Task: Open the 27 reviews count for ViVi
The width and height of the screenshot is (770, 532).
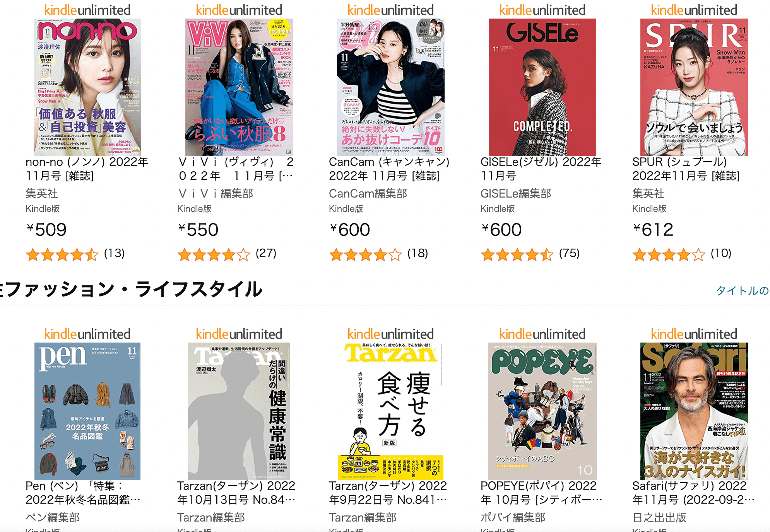Action: [x=266, y=253]
